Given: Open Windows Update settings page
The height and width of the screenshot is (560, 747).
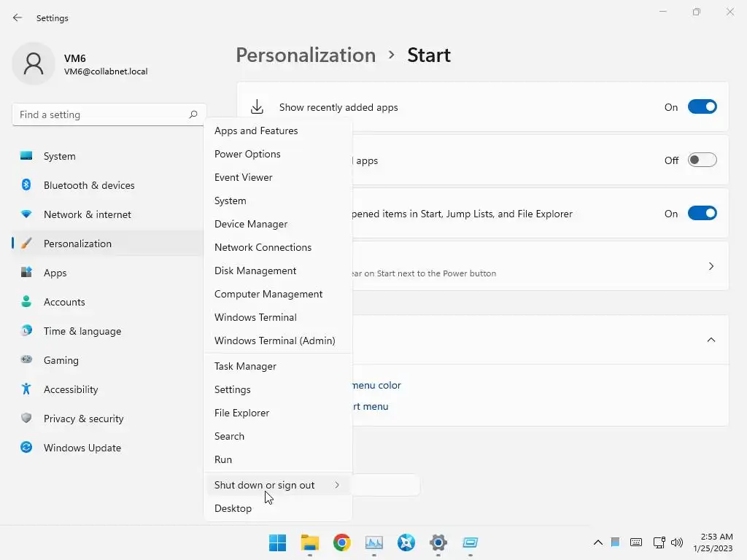Looking at the screenshot, I should 109,447.
